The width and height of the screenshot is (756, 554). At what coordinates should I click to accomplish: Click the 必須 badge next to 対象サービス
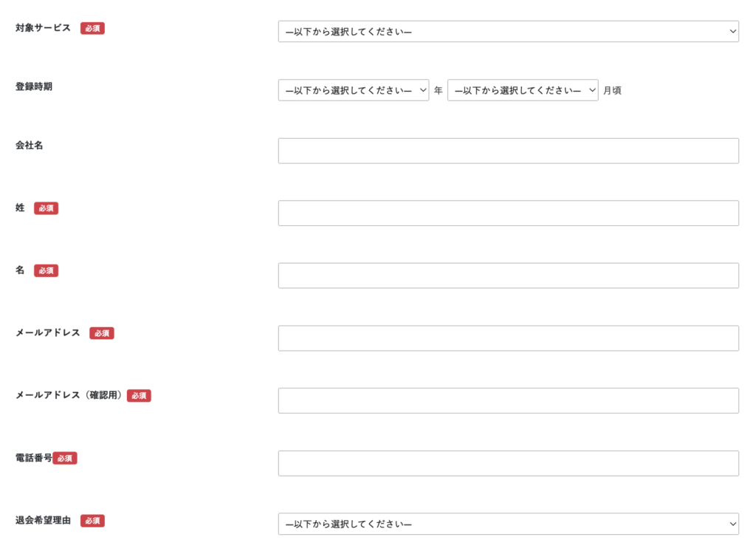point(92,29)
